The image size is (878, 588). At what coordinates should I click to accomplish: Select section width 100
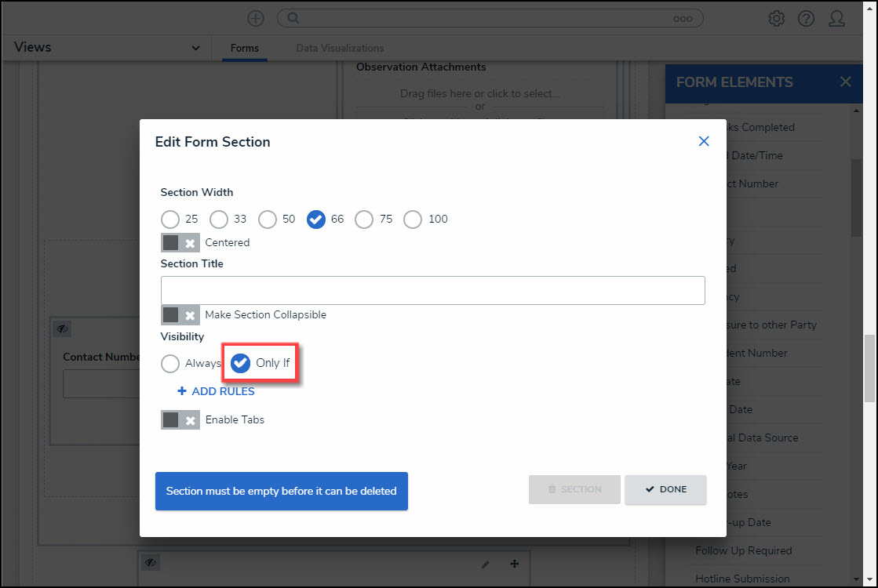click(413, 220)
